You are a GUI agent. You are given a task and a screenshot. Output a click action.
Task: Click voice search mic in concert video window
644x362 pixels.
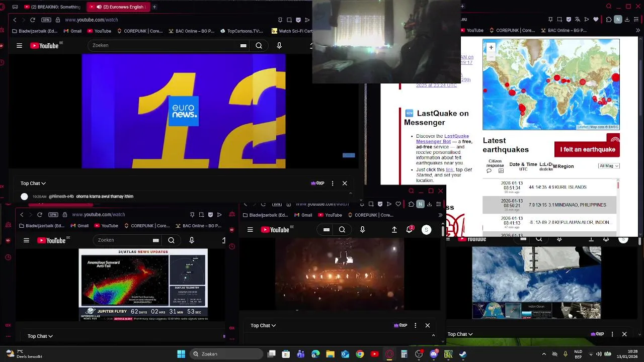point(362,230)
